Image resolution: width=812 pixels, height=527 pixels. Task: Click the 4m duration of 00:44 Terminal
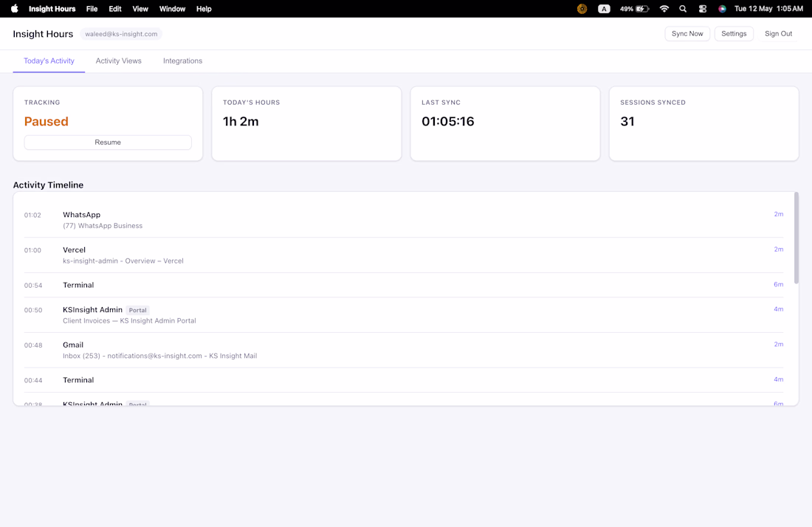(x=778, y=379)
